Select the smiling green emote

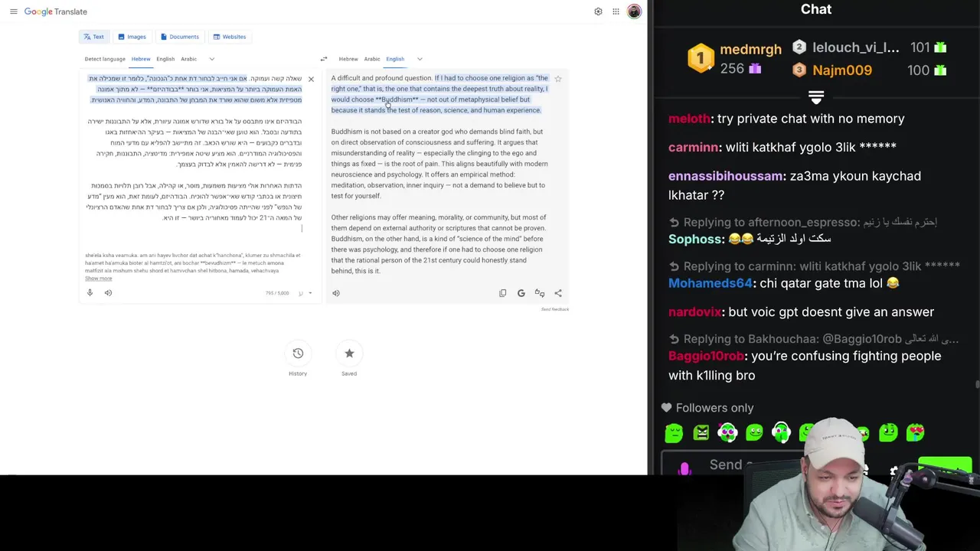click(x=754, y=433)
